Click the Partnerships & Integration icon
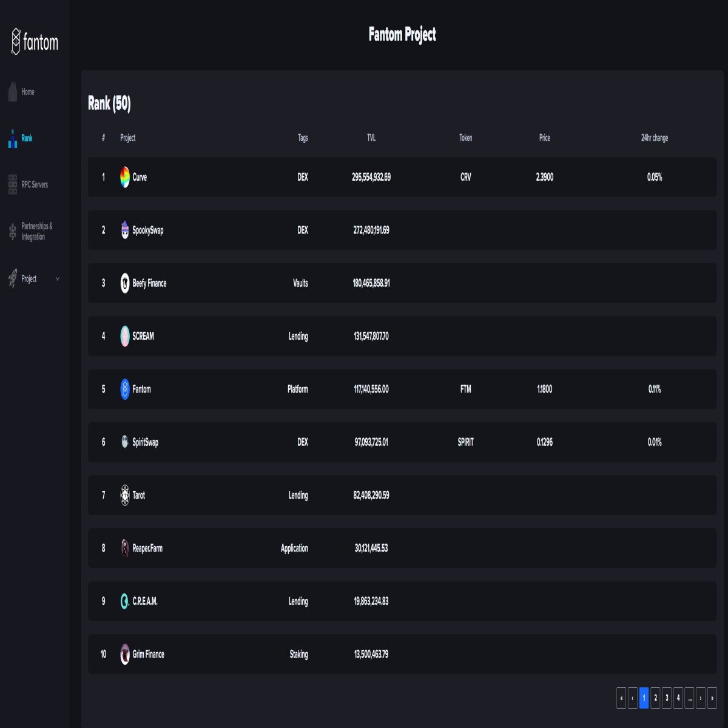Image resolution: width=728 pixels, height=728 pixels. [13, 231]
